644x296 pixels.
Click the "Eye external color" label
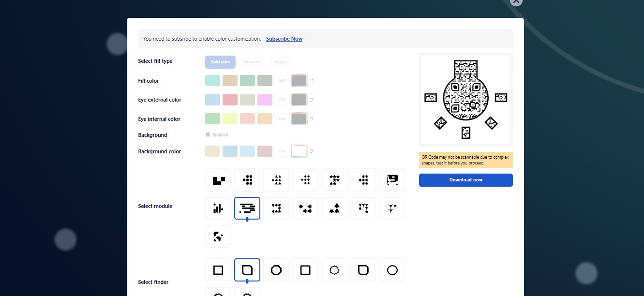[160, 100]
